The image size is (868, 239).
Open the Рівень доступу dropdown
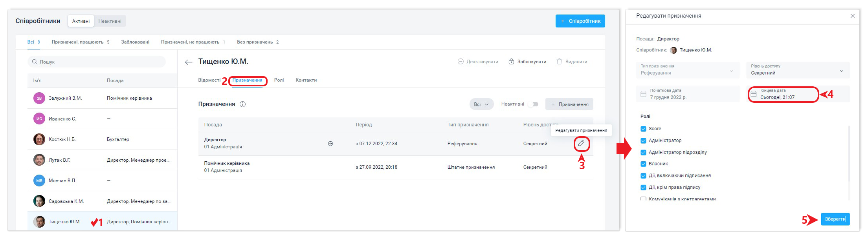[798, 70]
